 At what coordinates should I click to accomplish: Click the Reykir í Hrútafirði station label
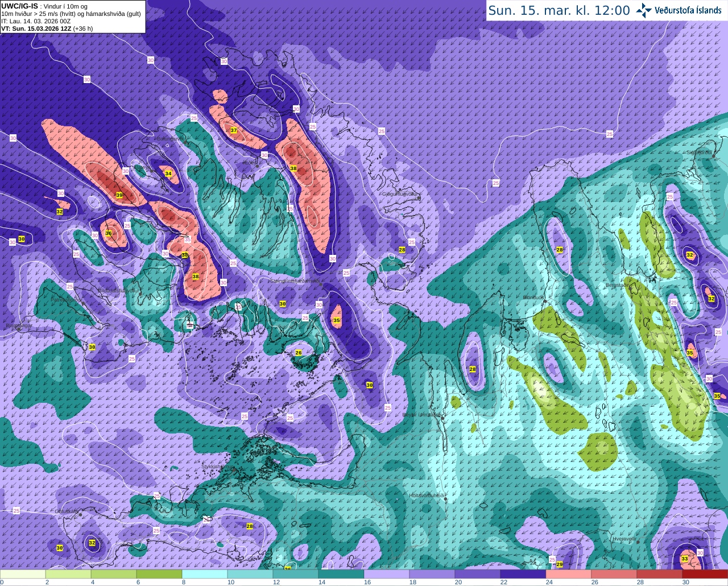tap(422, 415)
